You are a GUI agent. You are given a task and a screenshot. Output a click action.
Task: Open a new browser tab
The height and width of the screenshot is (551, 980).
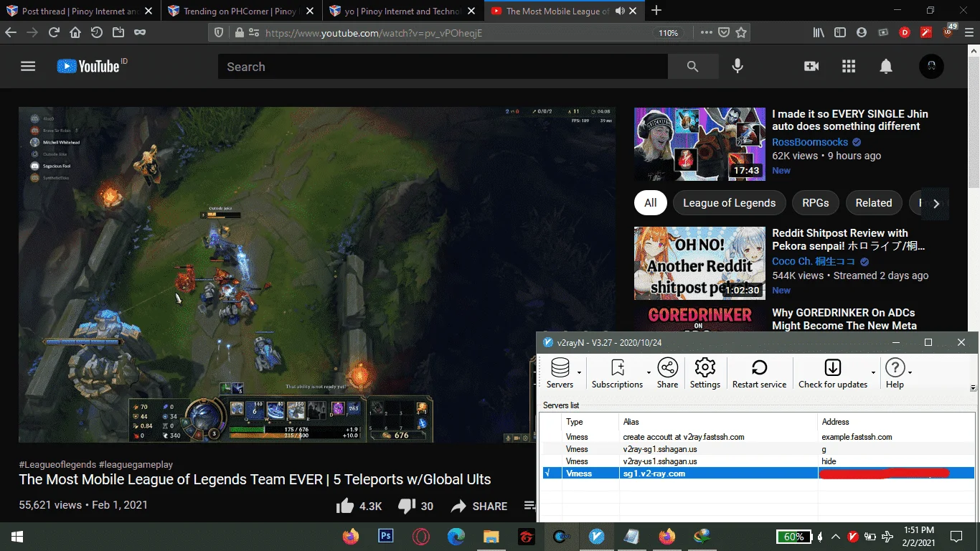tap(656, 11)
